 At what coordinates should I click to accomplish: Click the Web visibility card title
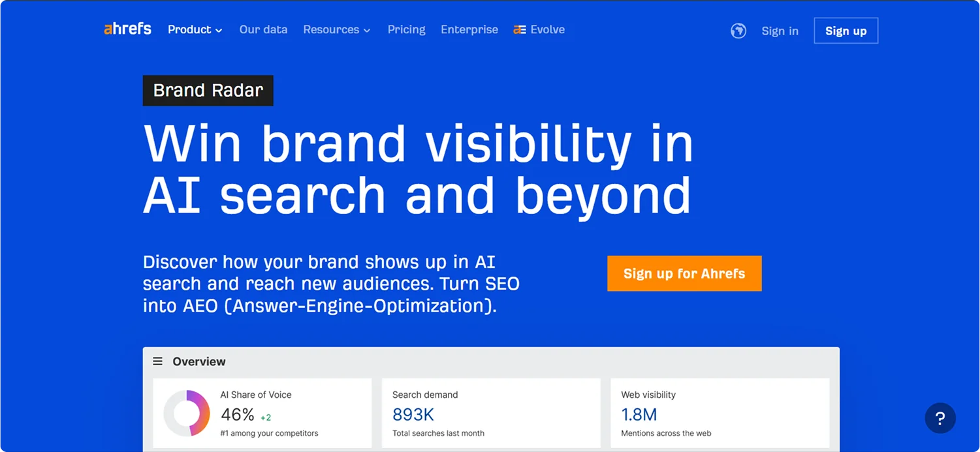[648, 395]
